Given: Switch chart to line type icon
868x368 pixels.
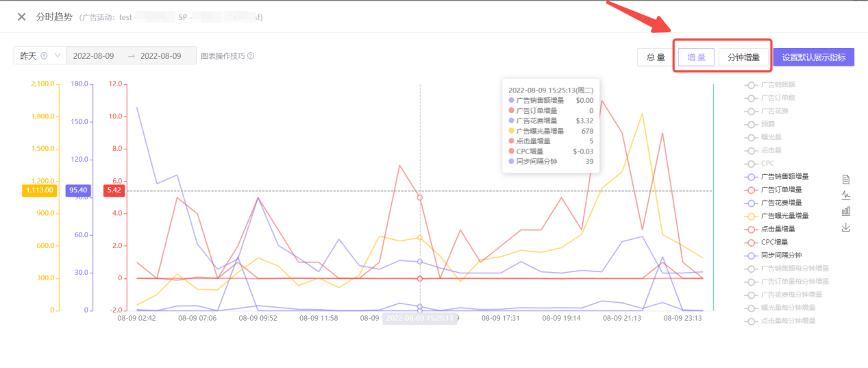Looking at the screenshot, I should click(846, 195).
